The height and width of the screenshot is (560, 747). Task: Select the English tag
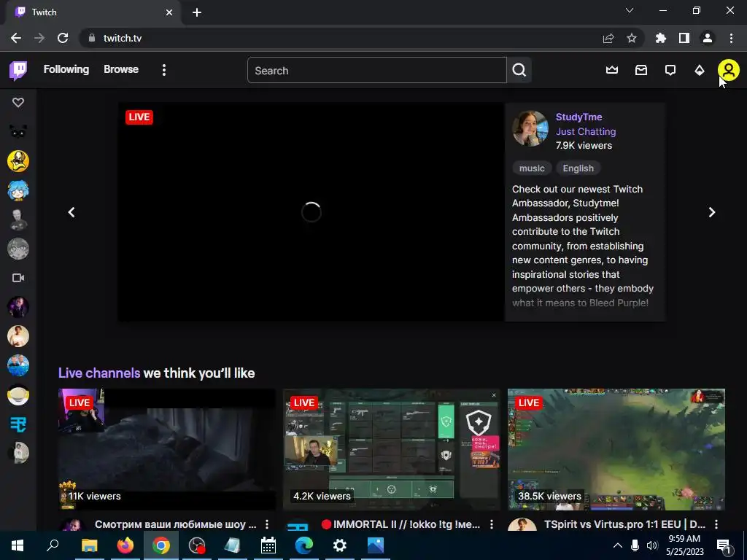(x=578, y=168)
